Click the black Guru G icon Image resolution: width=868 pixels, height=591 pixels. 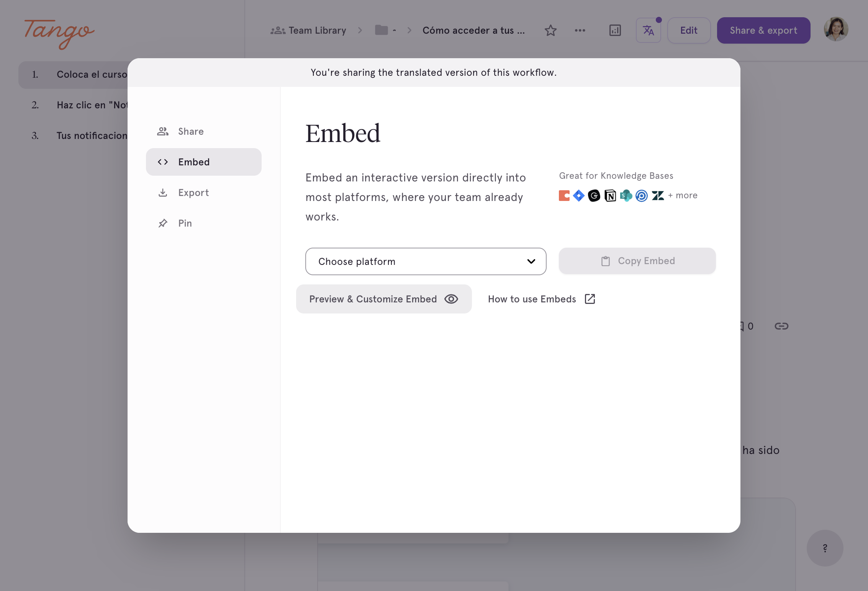pos(594,196)
